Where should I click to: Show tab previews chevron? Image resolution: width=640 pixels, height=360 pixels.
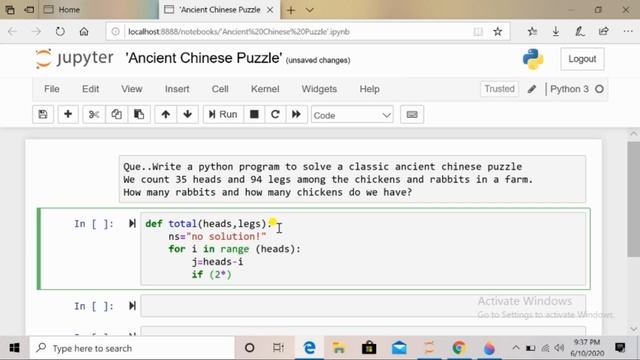(310, 10)
